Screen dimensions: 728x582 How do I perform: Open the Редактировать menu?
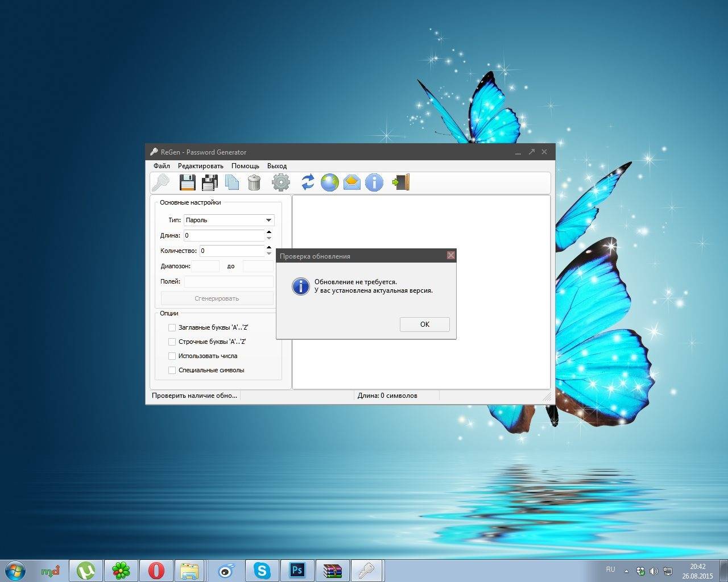[x=201, y=166]
